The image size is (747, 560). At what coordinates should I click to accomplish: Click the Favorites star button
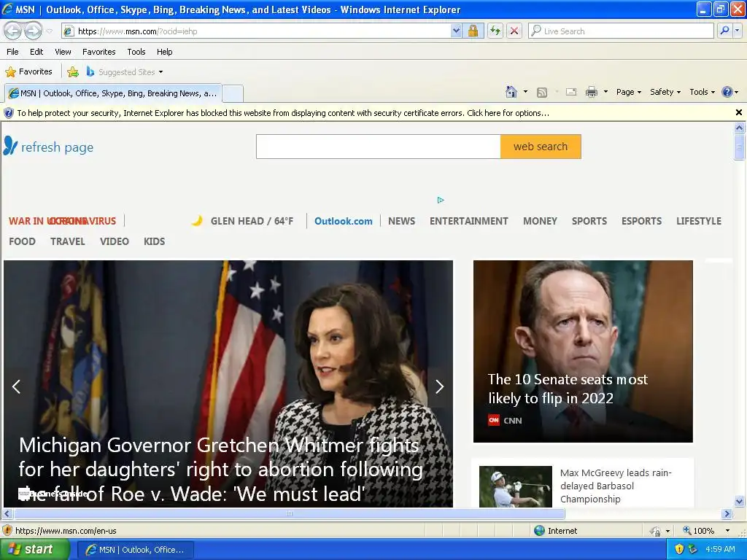tap(28, 72)
